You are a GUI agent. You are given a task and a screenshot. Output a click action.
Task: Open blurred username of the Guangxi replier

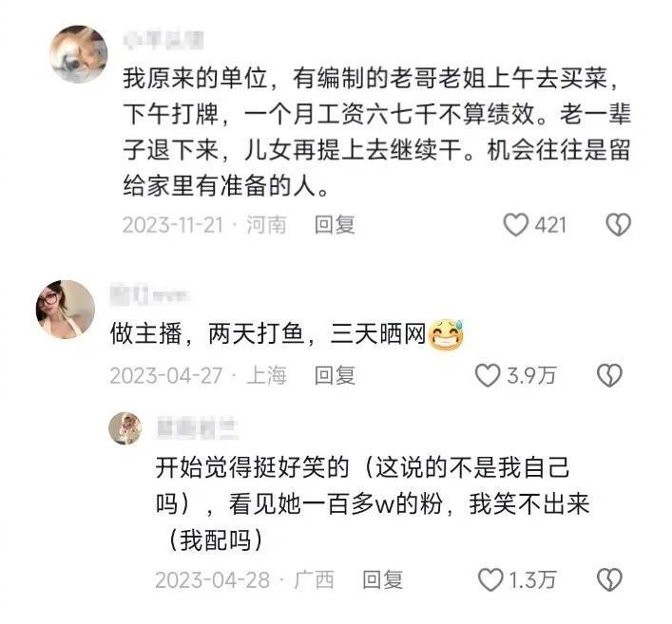(197, 428)
